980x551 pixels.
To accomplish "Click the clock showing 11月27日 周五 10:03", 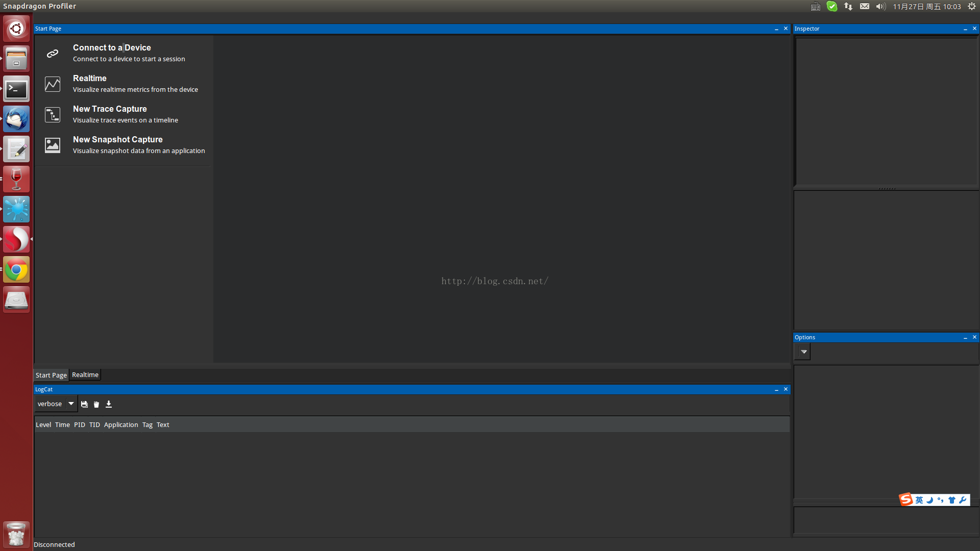I will pos(926,7).
